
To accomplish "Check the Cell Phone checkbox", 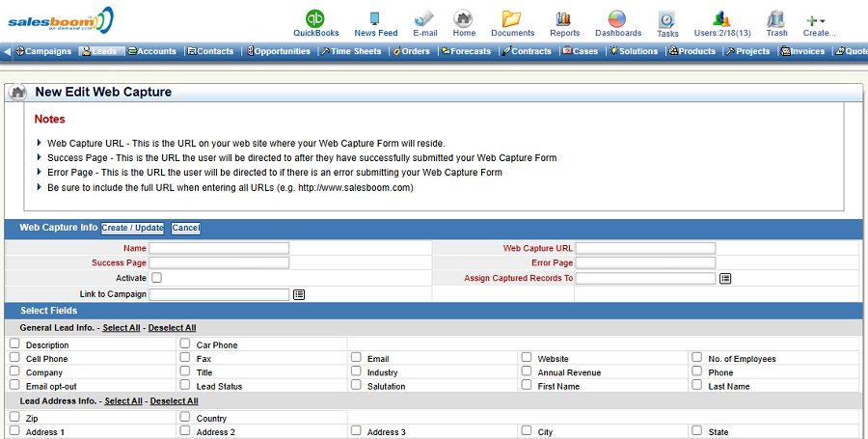I will (14, 358).
